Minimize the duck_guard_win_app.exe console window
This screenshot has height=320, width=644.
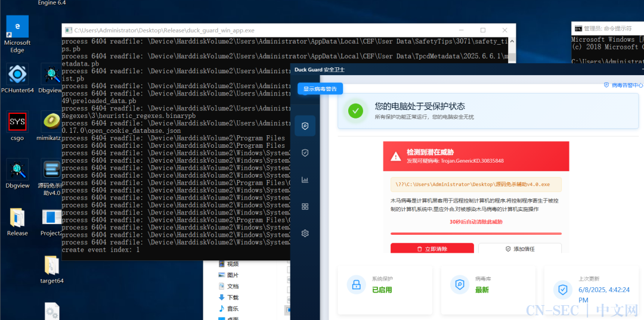point(461,30)
